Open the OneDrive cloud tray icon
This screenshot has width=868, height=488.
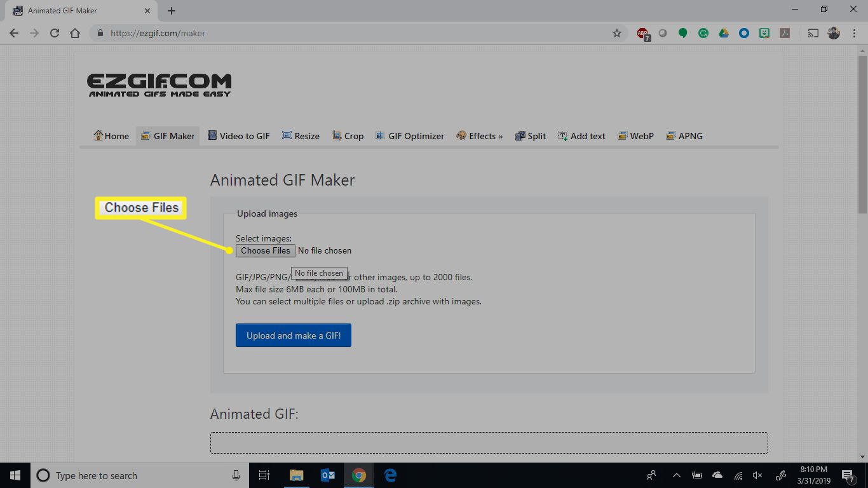pyautogui.click(x=717, y=475)
